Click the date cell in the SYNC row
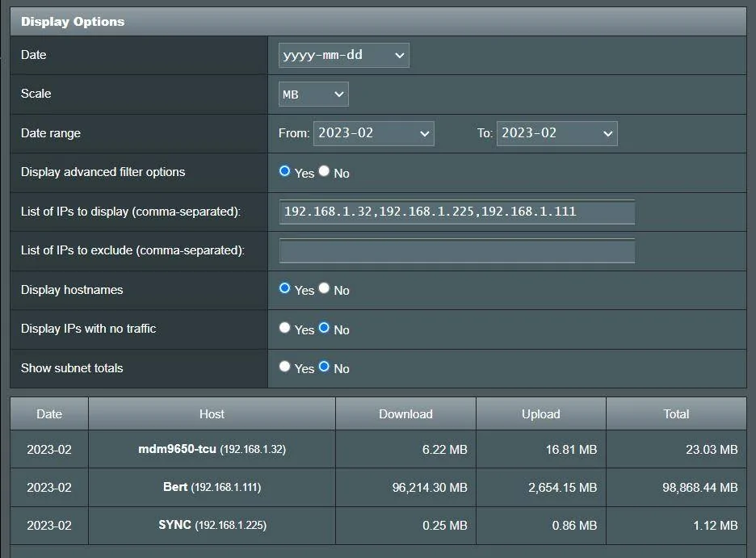The width and height of the screenshot is (756, 558). pos(49,526)
